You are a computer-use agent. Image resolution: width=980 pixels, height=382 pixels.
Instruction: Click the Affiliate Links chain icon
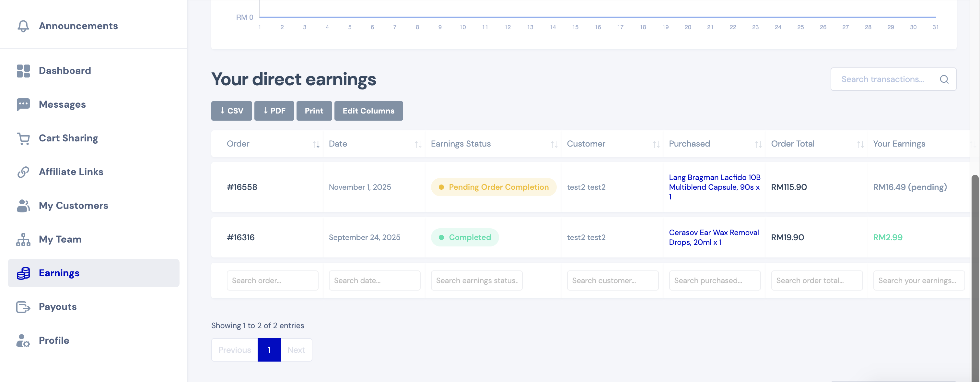point(23,172)
